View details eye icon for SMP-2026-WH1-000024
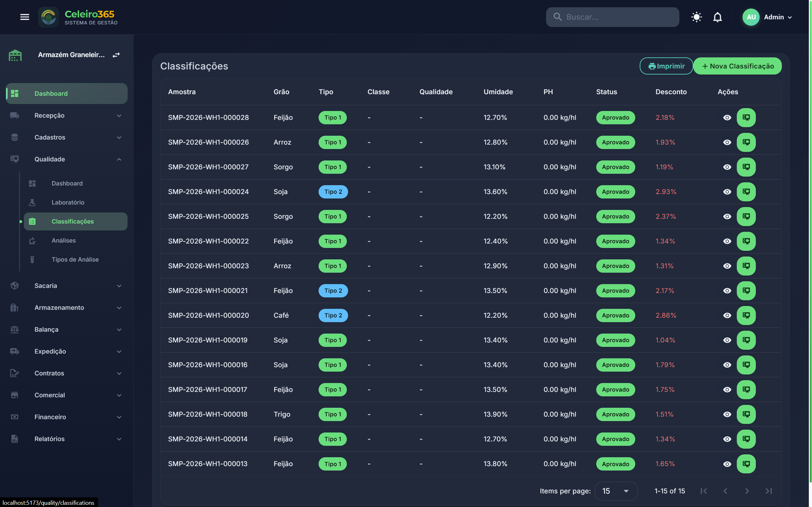The image size is (812, 507). [x=727, y=192]
